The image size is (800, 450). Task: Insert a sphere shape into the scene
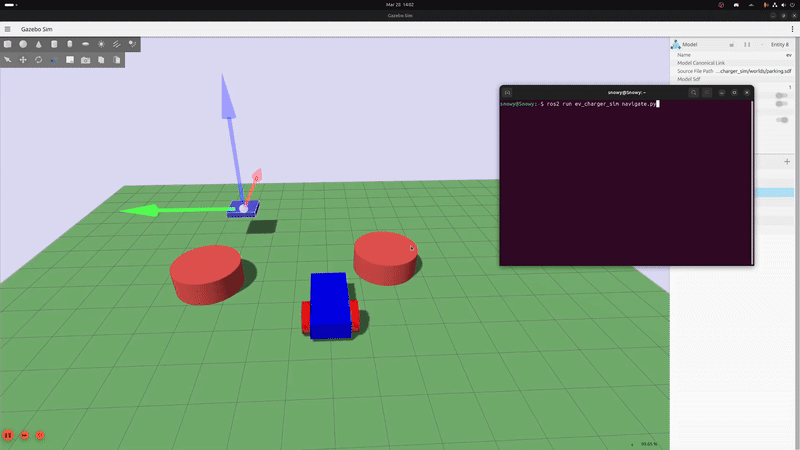tap(23, 45)
